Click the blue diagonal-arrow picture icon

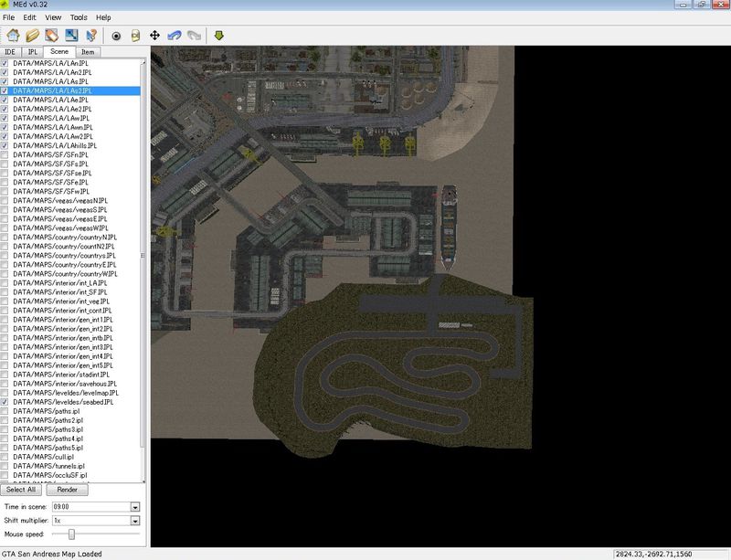tap(71, 36)
